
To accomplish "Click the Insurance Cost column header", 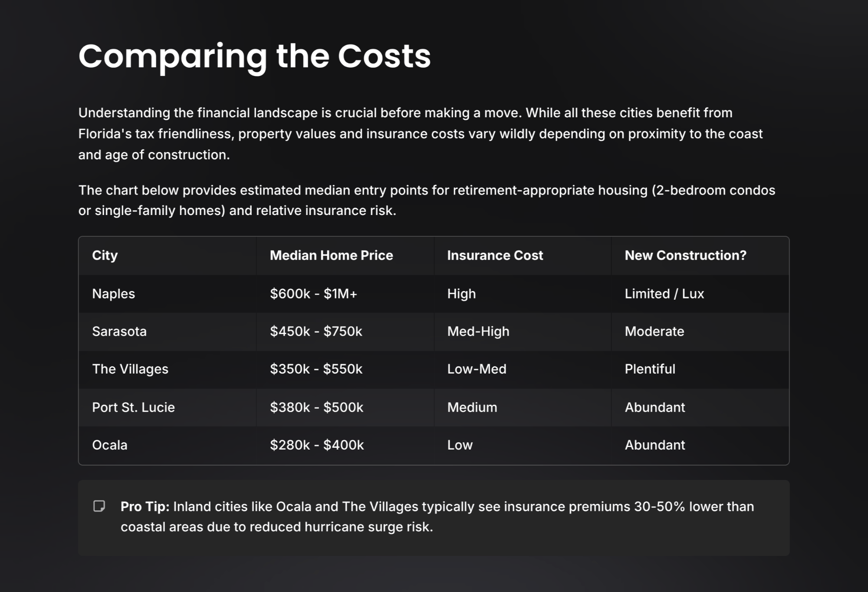I will point(495,255).
